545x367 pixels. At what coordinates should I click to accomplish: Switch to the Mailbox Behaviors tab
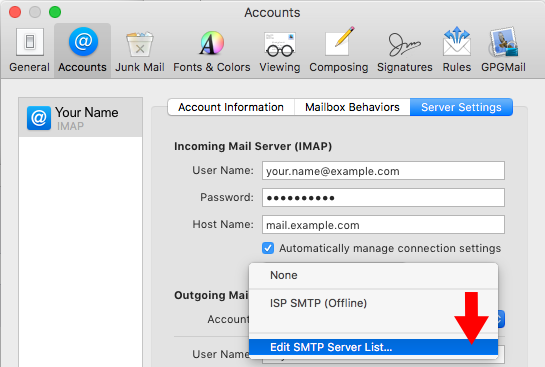click(352, 107)
